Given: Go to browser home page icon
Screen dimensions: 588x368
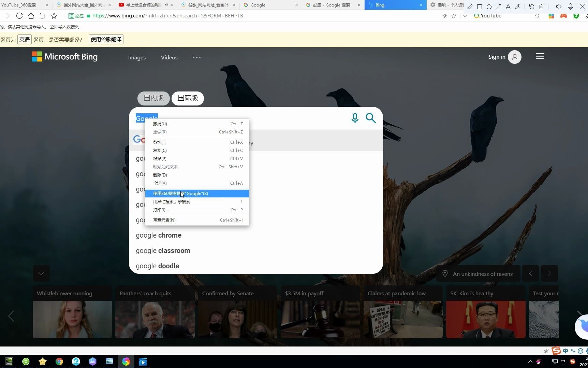Looking at the screenshot, I should coord(31,16).
